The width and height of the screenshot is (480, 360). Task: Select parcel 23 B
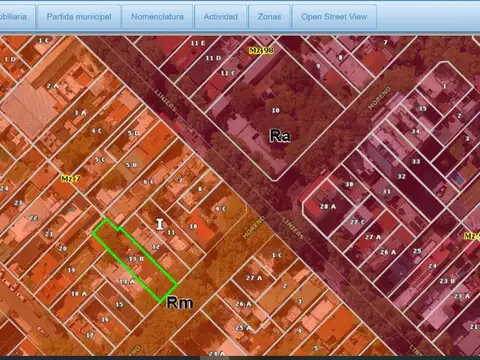point(447,281)
